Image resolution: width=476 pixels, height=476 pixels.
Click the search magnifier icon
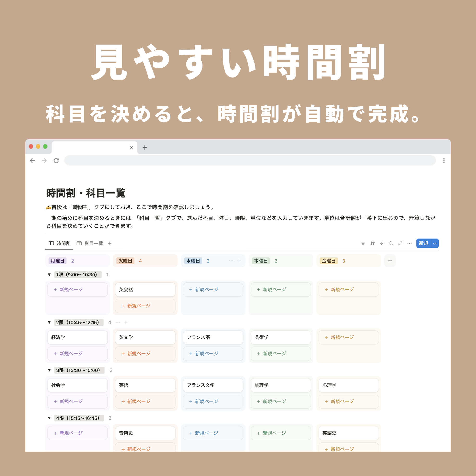pyautogui.click(x=391, y=244)
